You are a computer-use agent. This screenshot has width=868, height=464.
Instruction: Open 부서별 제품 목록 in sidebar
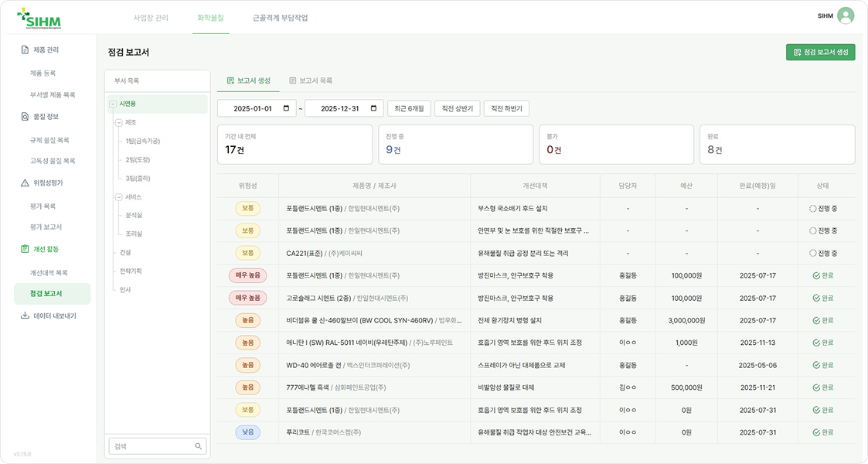(53, 94)
